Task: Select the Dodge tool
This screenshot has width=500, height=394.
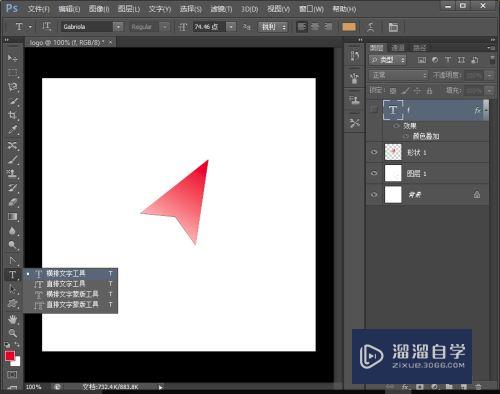Action: coord(12,245)
